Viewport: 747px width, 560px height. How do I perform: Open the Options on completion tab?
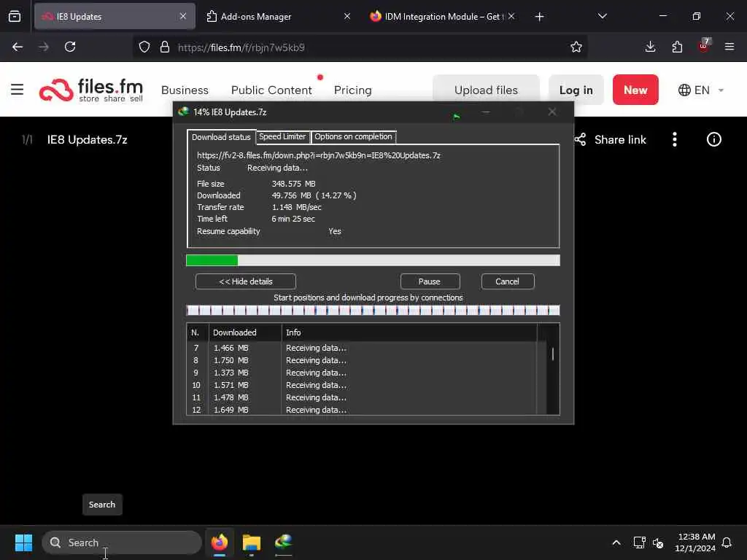(x=353, y=136)
